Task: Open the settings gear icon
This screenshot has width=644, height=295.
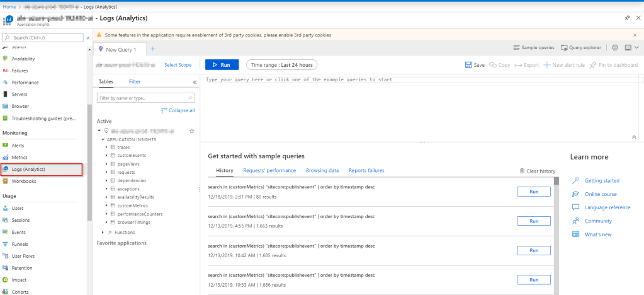Action: (614, 47)
